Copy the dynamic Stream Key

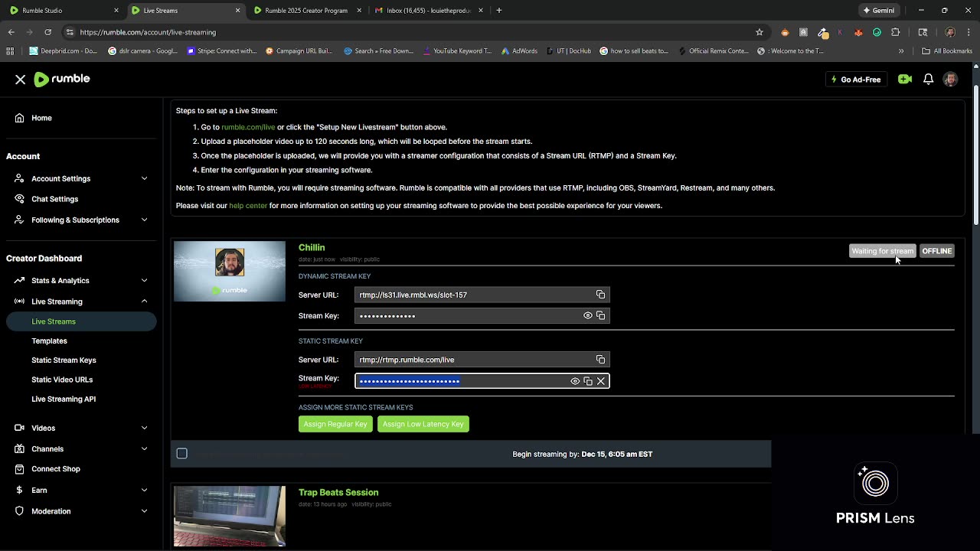tap(601, 315)
